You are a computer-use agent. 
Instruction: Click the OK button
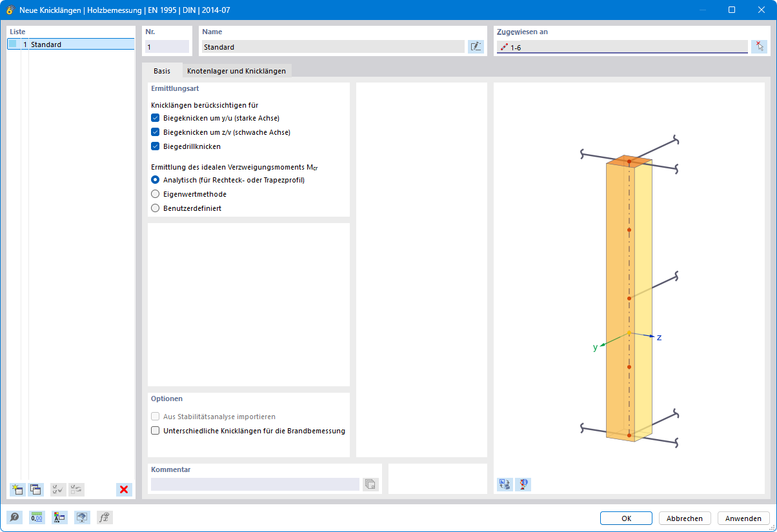point(626,518)
